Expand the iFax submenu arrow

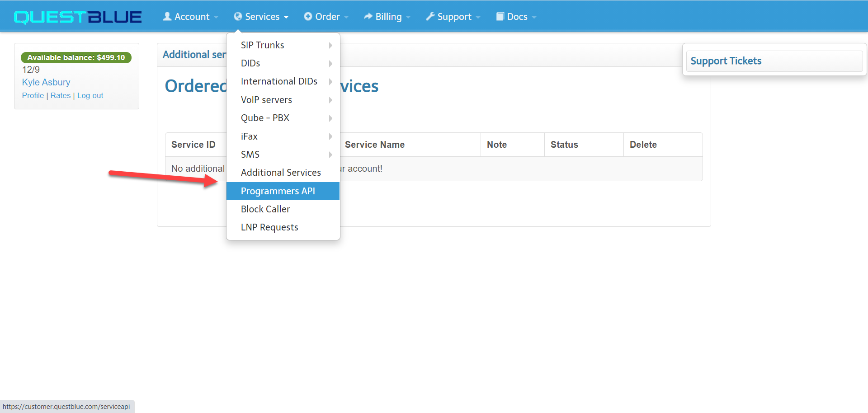coord(330,136)
